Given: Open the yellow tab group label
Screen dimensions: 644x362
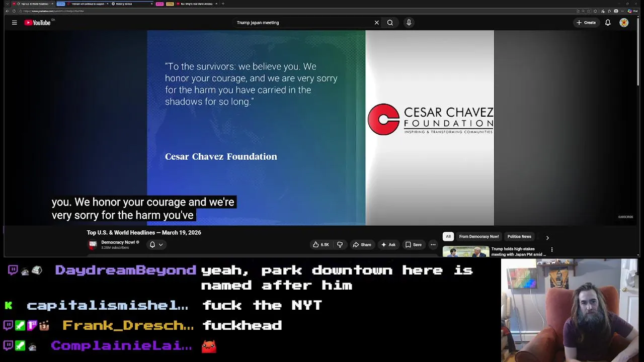Looking at the screenshot, I should [170, 4].
